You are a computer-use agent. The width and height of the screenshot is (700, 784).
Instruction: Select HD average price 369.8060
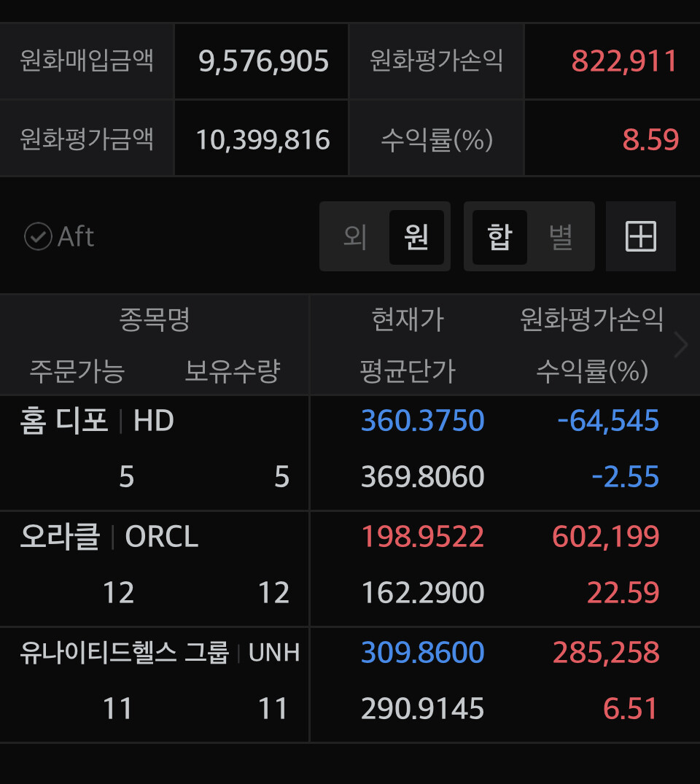point(422,476)
